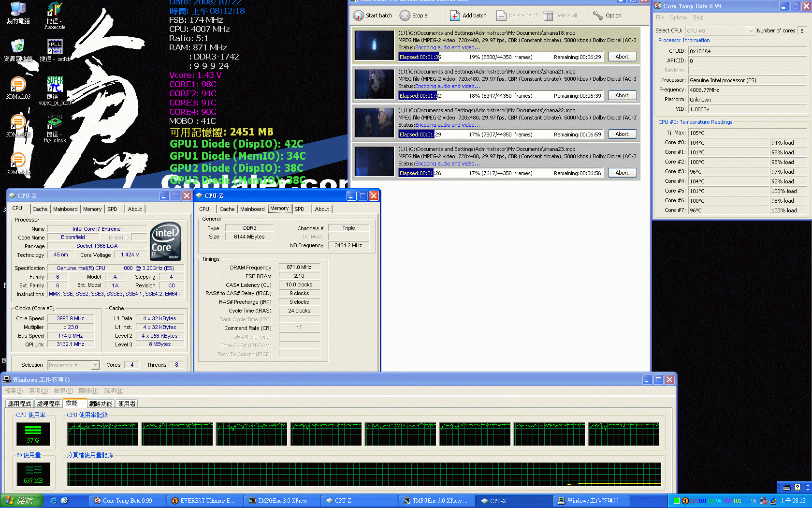
Task: Click the Core Temp icon in title bar
Action: coord(658,6)
